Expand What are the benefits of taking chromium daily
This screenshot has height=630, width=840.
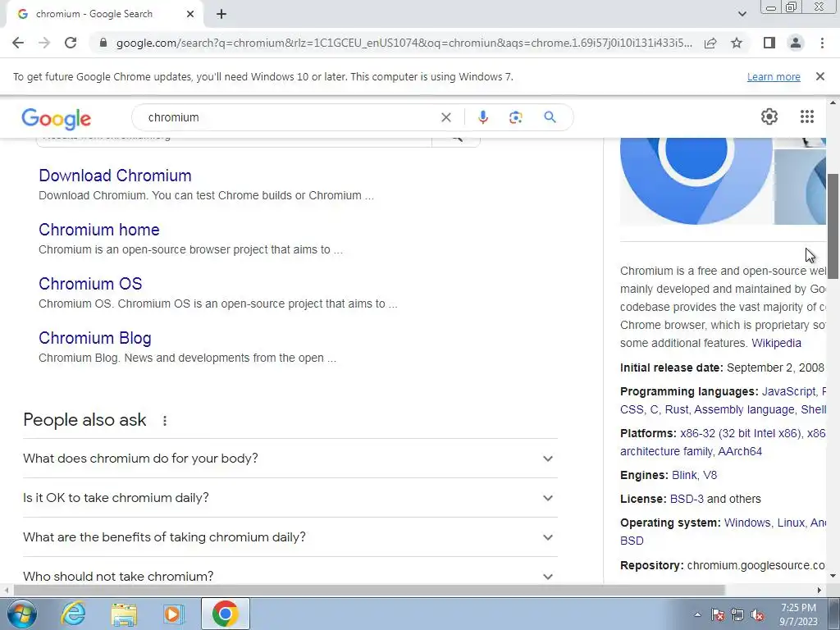290,536
